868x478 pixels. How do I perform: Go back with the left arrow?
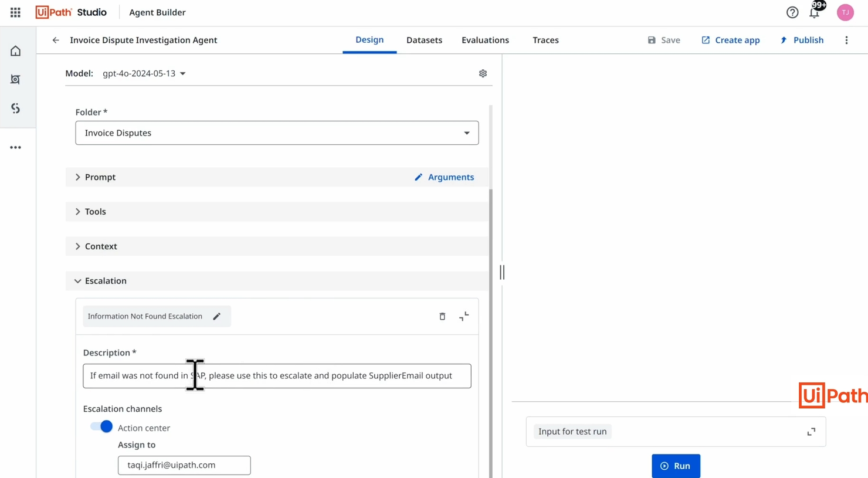tap(56, 40)
